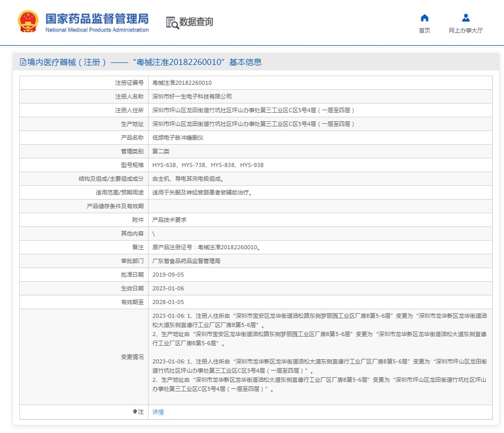Click first change entry mentioning 宝安区 address
Viewport: 504px width, 433px height.
click(x=319, y=320)
